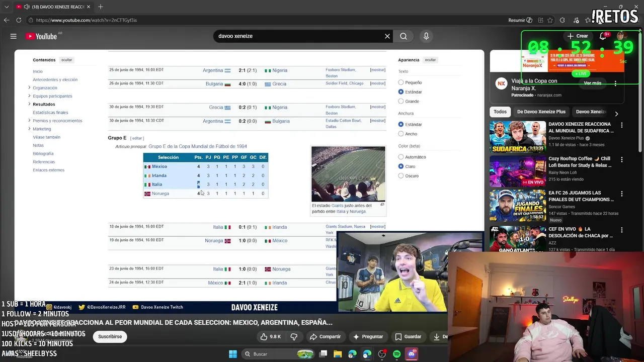
Task: Open options for EA FC 26 video
Action: 621,194
